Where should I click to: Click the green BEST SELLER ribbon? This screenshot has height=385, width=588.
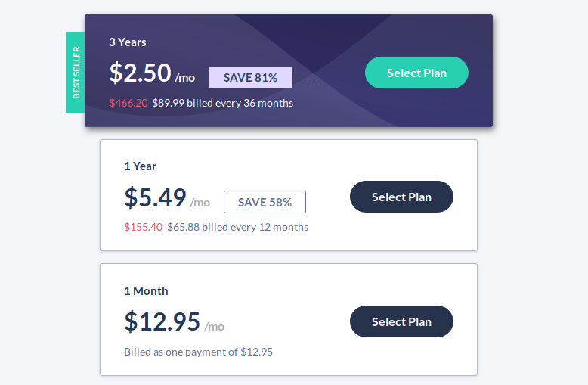pos(76,73)
